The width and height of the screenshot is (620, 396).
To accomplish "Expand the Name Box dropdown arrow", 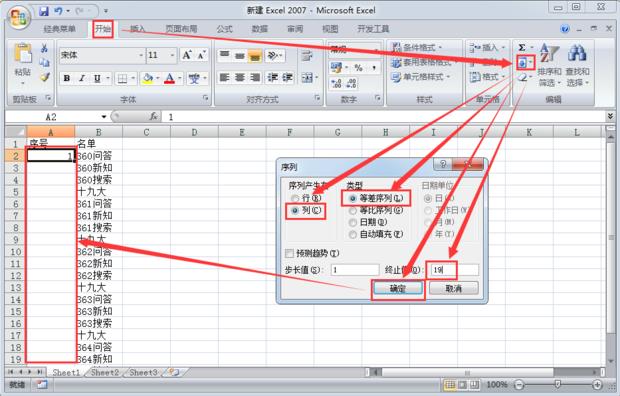I will click(x=104, y=117).
